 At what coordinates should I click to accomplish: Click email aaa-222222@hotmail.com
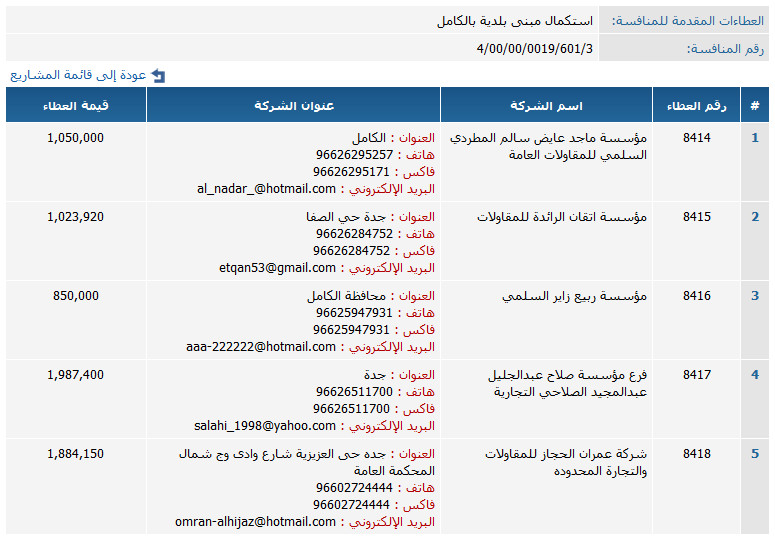261,347
